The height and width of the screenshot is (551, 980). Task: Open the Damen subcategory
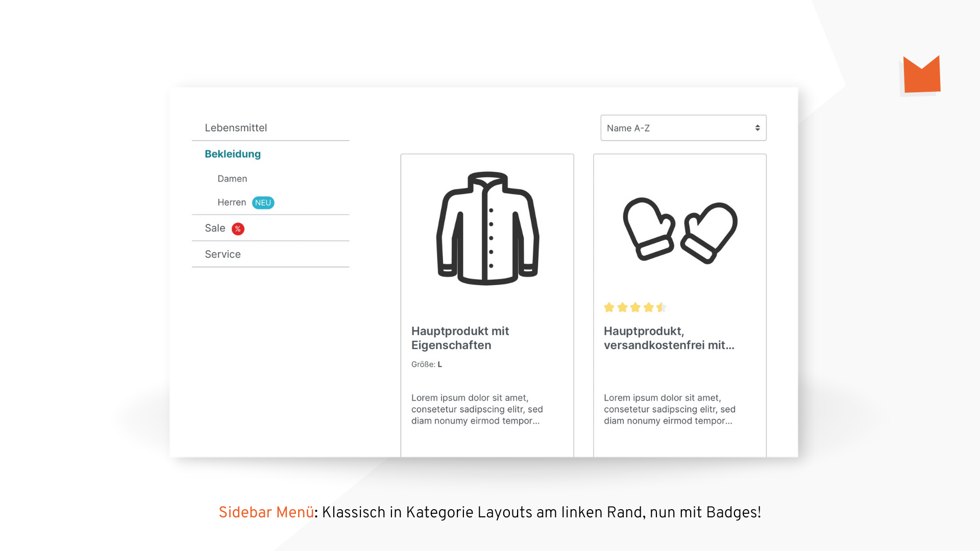[x=232, y=179]
